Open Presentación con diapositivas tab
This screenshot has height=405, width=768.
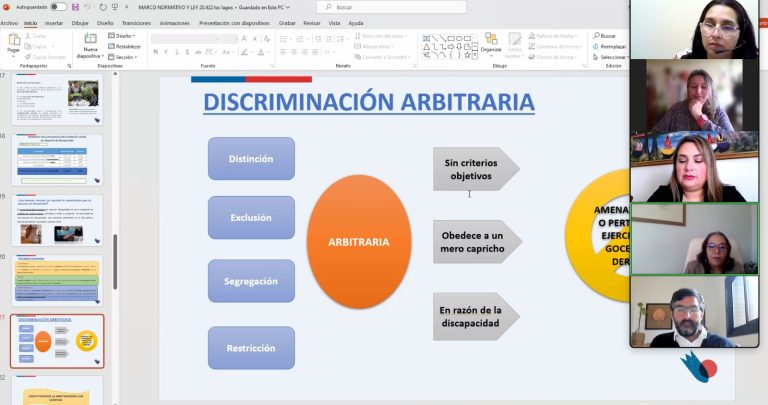point(234,23)
